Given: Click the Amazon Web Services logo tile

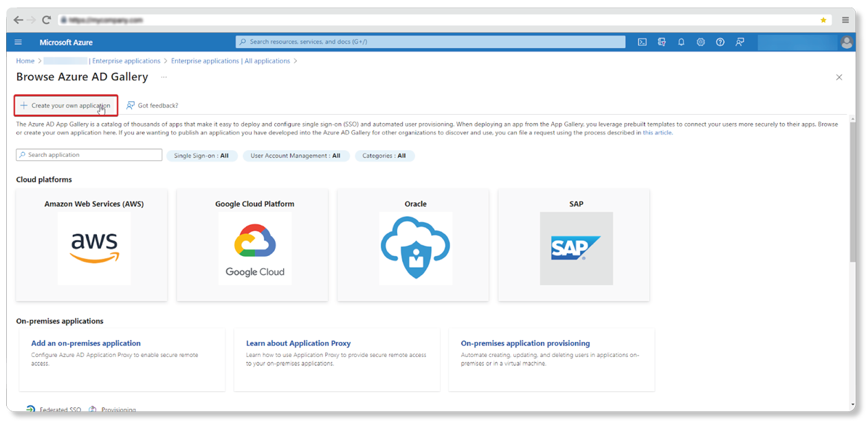Looking at the screenshot, I should click(94, 248).
